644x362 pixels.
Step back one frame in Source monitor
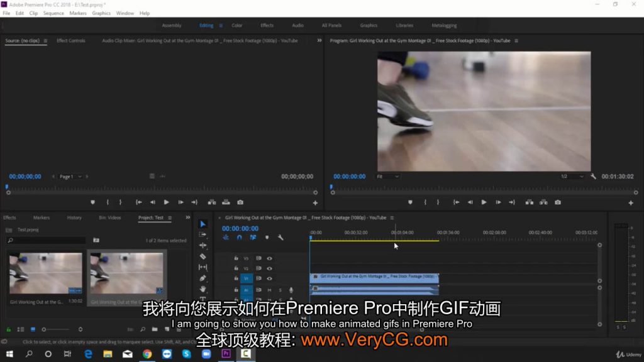[x=152, y=202]
